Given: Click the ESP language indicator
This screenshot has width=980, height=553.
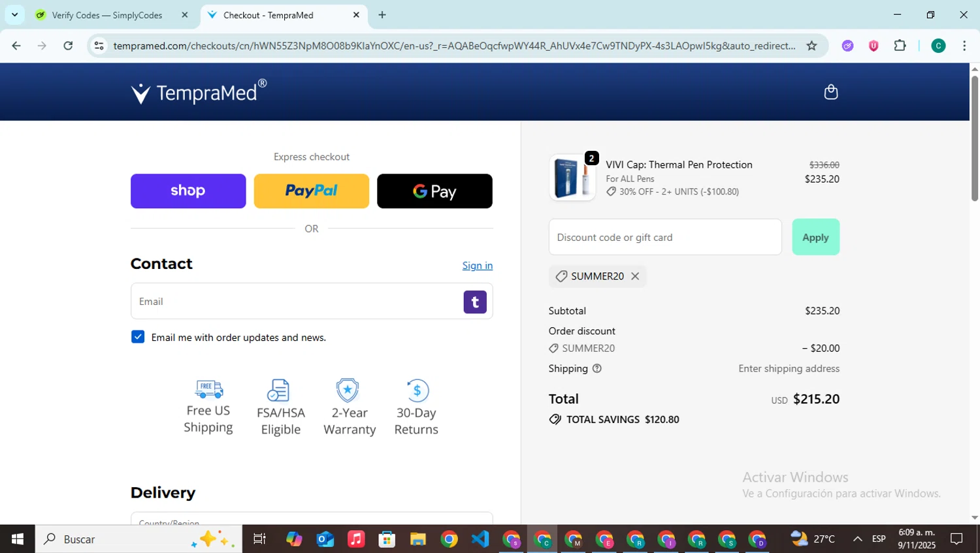Looking at the screenshot, I should [879, 539].
